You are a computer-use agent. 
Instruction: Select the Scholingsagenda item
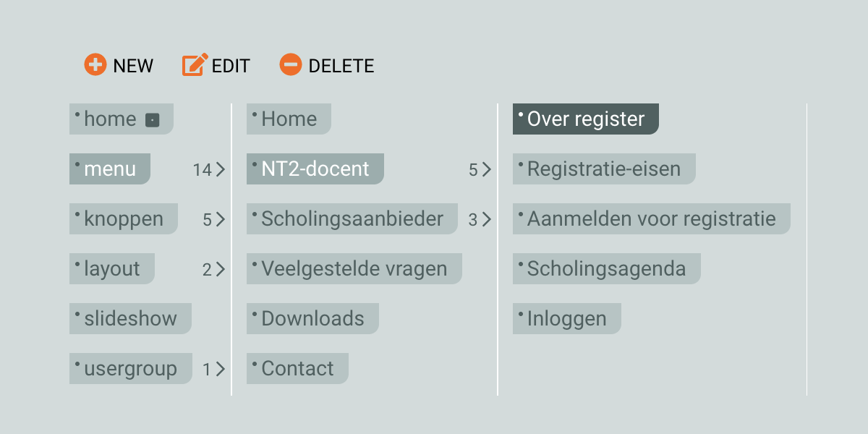pyautogui.click(x=606, y=268)
